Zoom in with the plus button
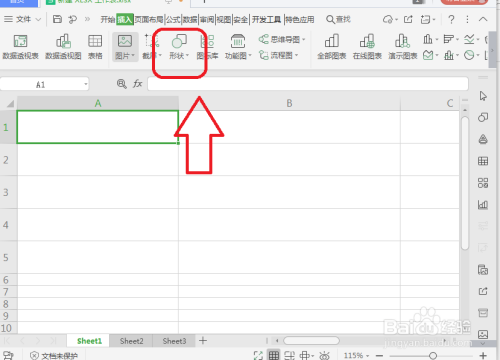 point(483,356)
